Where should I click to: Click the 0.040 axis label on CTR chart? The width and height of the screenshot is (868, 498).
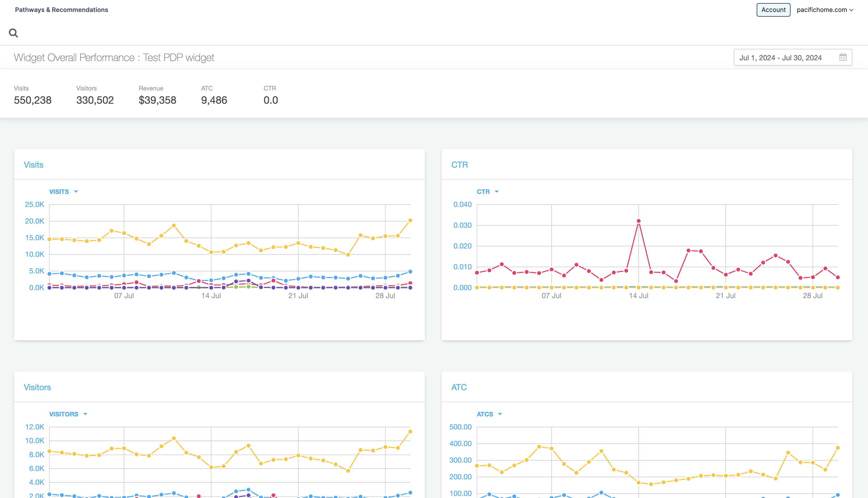pyautogui.click(x=462, y=205)
